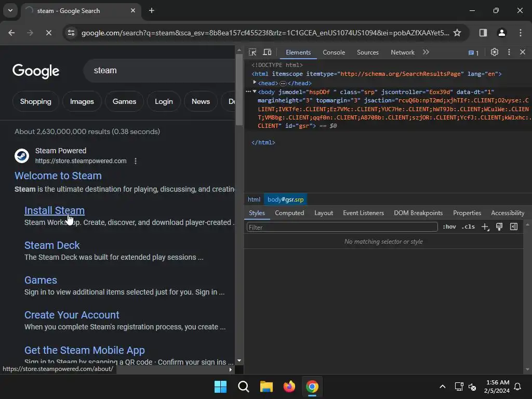Toggle rendering emulations paintbrush icon
Image resolution: width=532 pixels, height=399 pixels.
pyautogui.click(x=499, y=227)
